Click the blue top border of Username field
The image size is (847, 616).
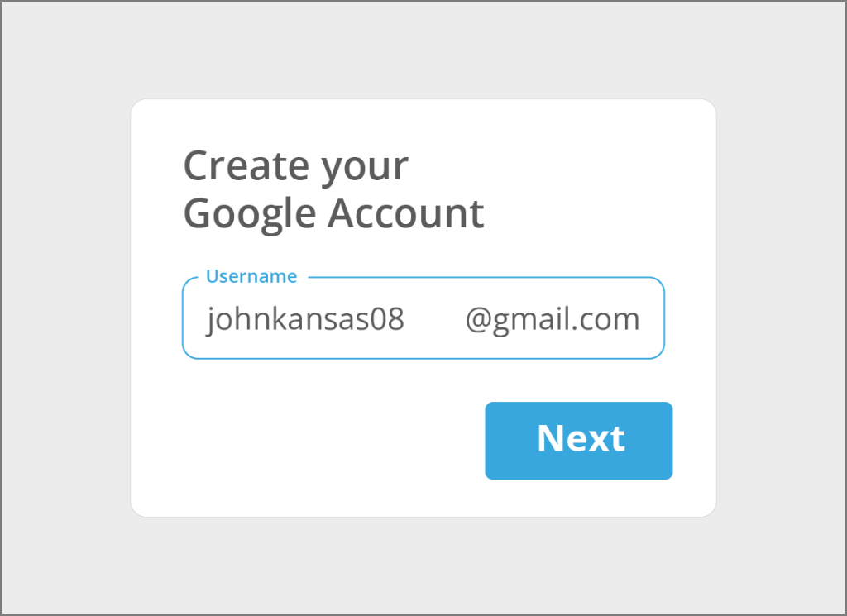click(x=486, y=278)
